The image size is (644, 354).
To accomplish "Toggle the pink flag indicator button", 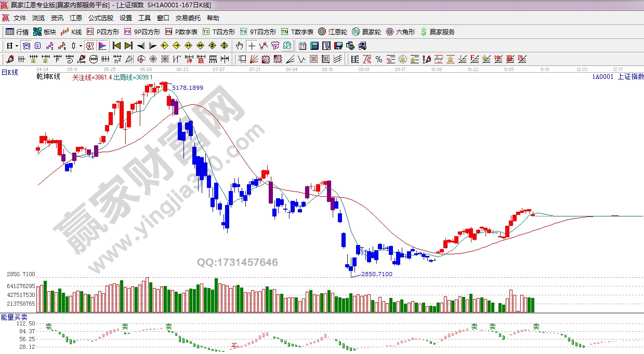I will tap(102, 46).
